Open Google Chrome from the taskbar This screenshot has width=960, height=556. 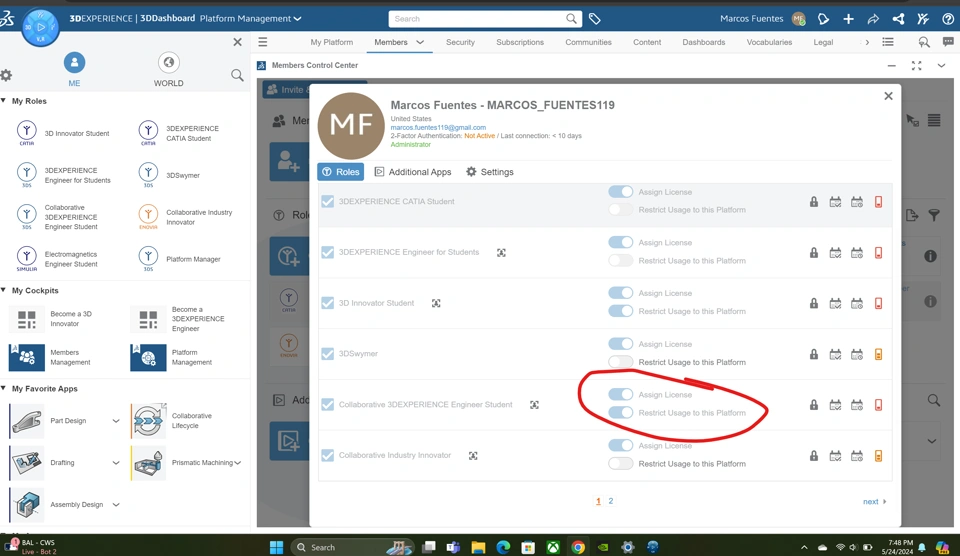click(578, 547)
